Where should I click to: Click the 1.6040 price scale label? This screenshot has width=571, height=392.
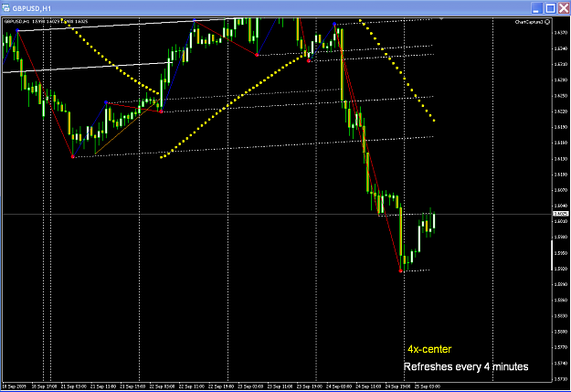(x=560, y=206)
